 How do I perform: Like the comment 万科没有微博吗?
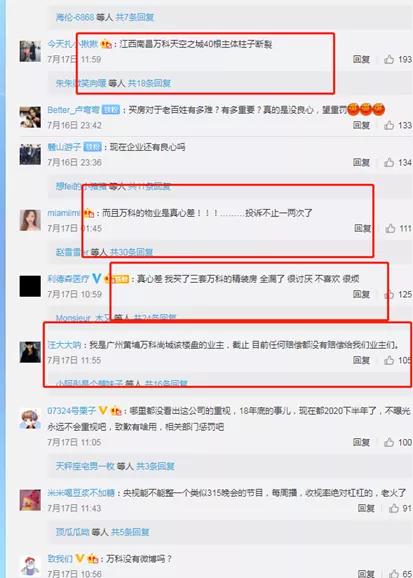(394, 574)
